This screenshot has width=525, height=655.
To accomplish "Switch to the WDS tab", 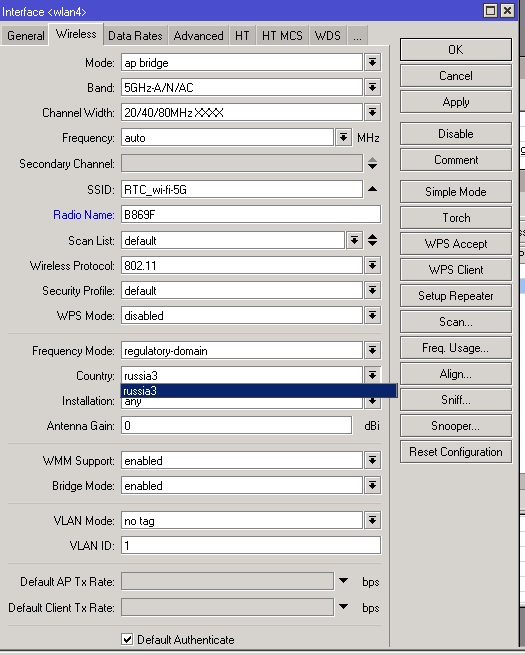I will (x=327, y=36).
